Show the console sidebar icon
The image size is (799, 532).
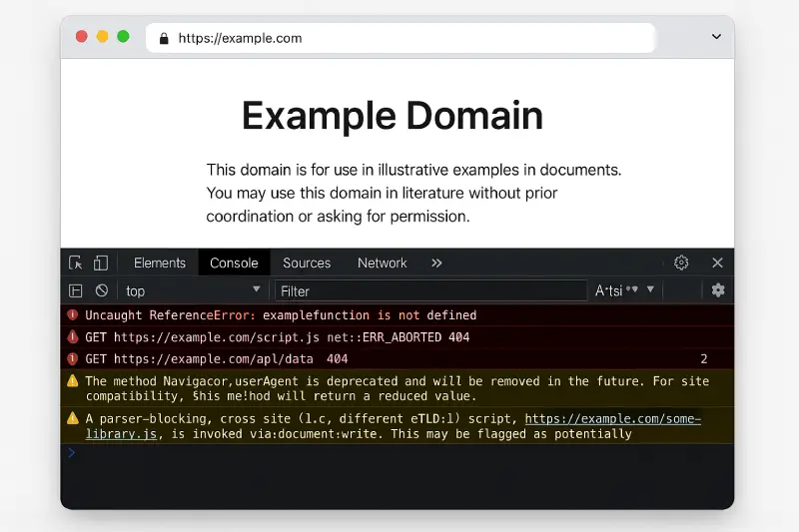(76, 290)
